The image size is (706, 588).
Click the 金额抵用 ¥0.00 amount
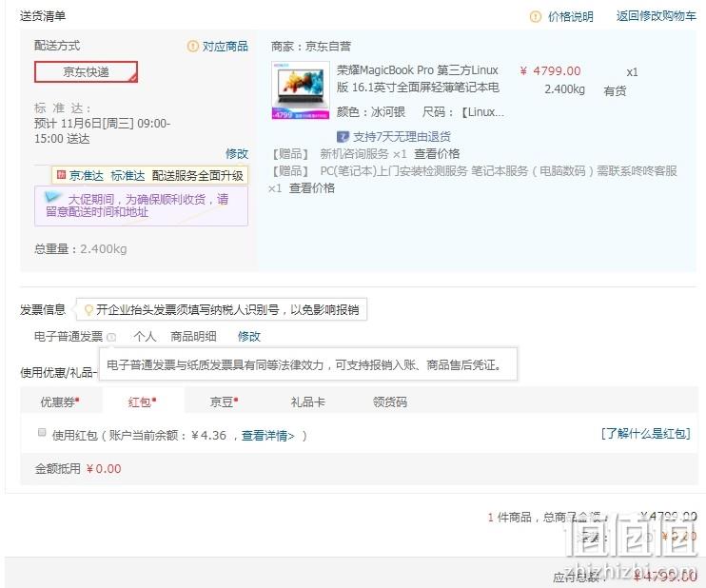click(104, 469)
